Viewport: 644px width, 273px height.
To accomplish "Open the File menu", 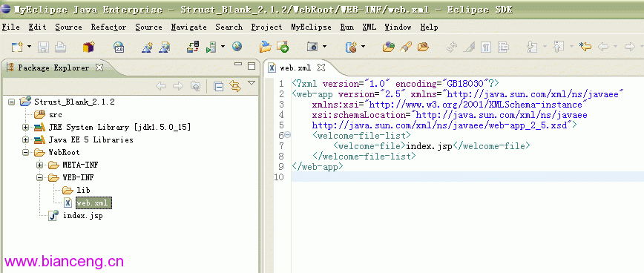I will (x=10, y=27).
